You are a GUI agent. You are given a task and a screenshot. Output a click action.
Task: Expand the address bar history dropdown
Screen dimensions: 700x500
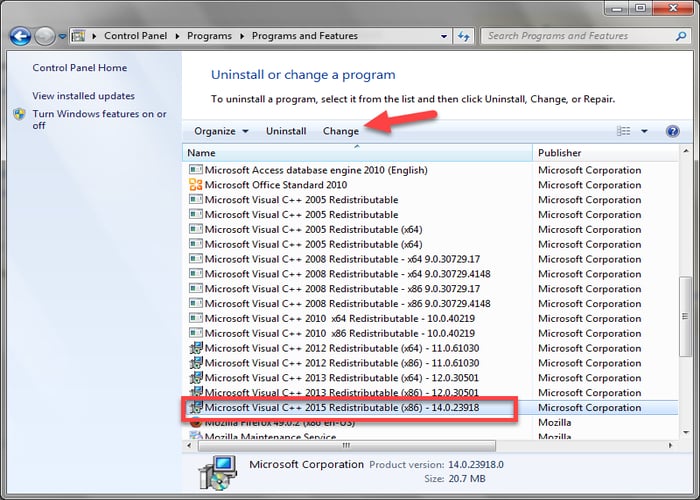tap(443, 36)
